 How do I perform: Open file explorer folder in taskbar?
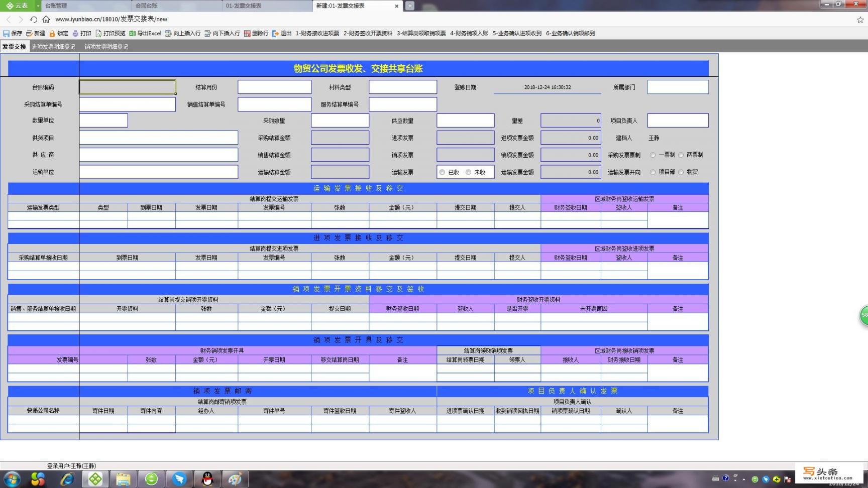(123, 479)
